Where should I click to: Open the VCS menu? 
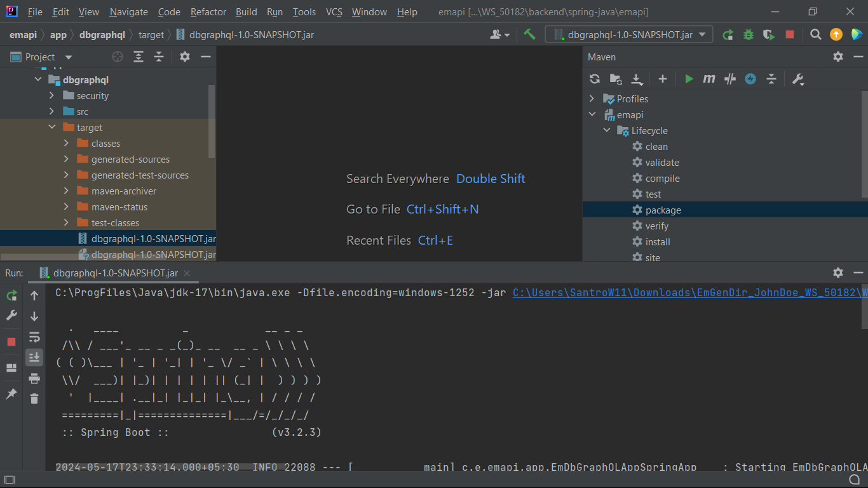[x=334, y=12]
